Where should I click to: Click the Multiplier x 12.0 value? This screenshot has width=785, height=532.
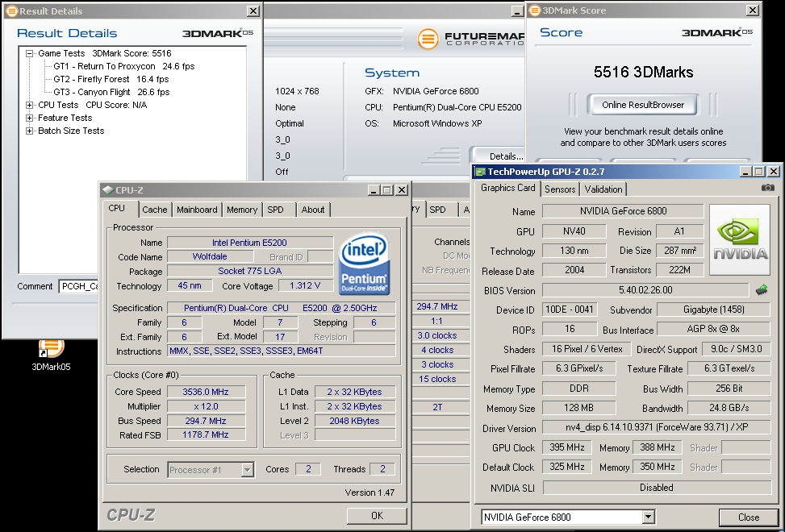206,406
